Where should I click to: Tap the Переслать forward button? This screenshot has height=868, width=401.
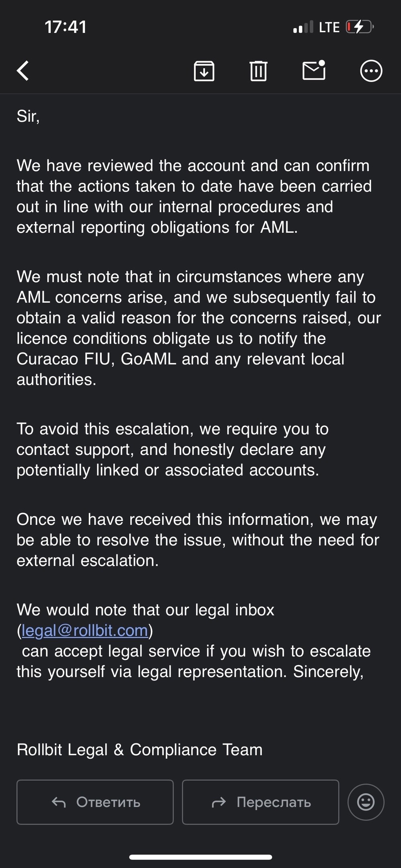click(260, 802)
